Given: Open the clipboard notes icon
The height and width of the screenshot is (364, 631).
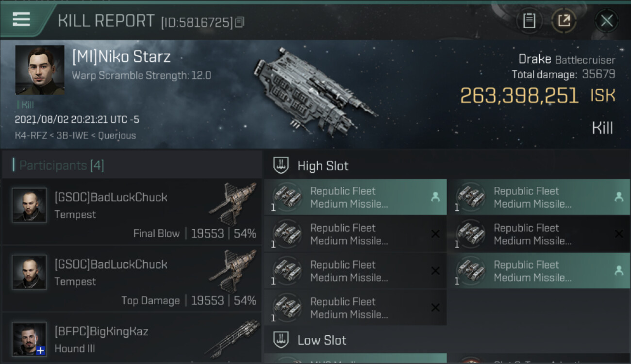Looking at the screenshot, I should (x=529, y=20).
